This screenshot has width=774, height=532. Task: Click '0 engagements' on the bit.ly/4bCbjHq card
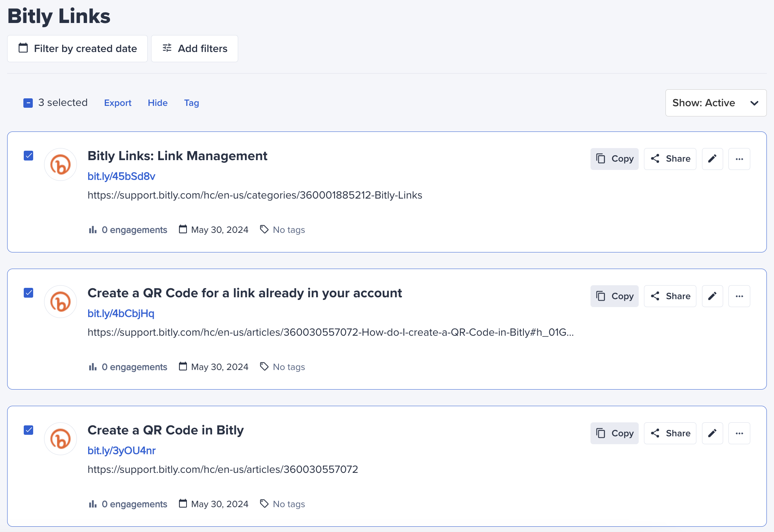(135, 367)
